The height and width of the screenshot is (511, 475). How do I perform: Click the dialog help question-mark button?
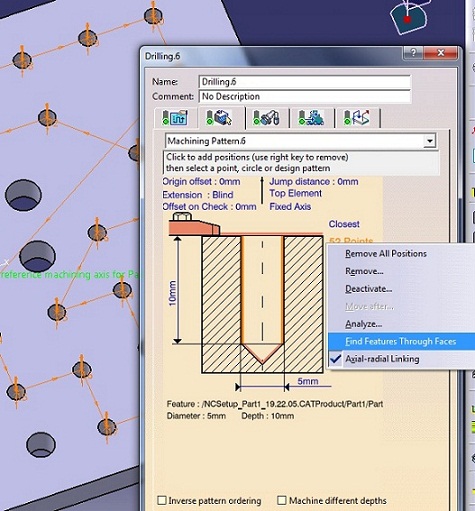pos(413,53)
